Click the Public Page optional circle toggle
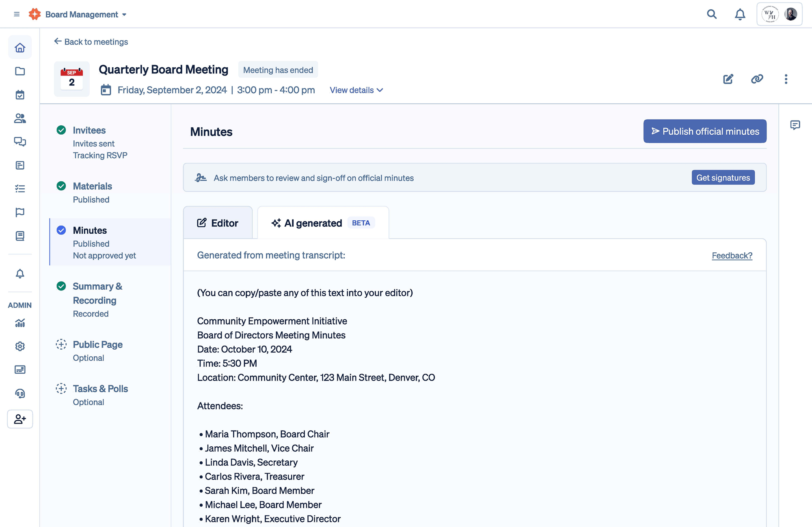 click(x=61, y=344)
